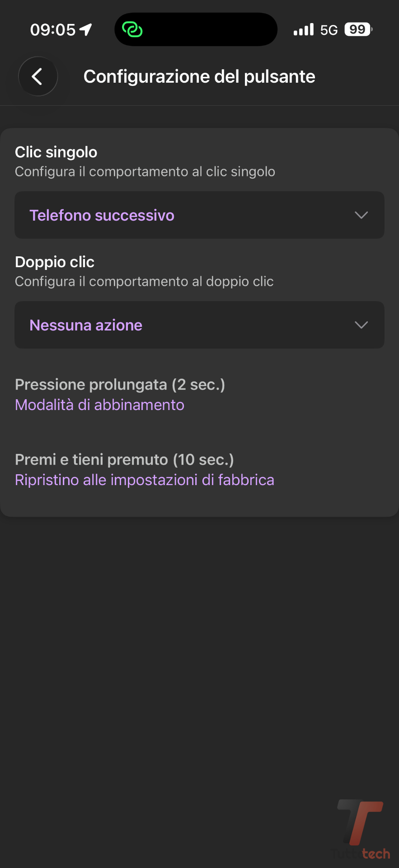The width and height of the screenshot is (399, 868).
Task: Tap the Configurazione del pulsante title
Action: 199,76
